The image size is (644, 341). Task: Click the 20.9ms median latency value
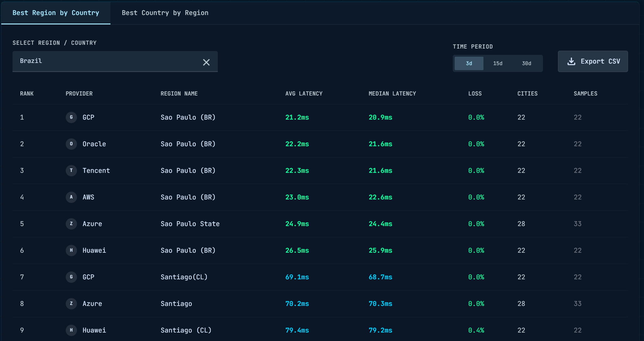tap(381, 117)
